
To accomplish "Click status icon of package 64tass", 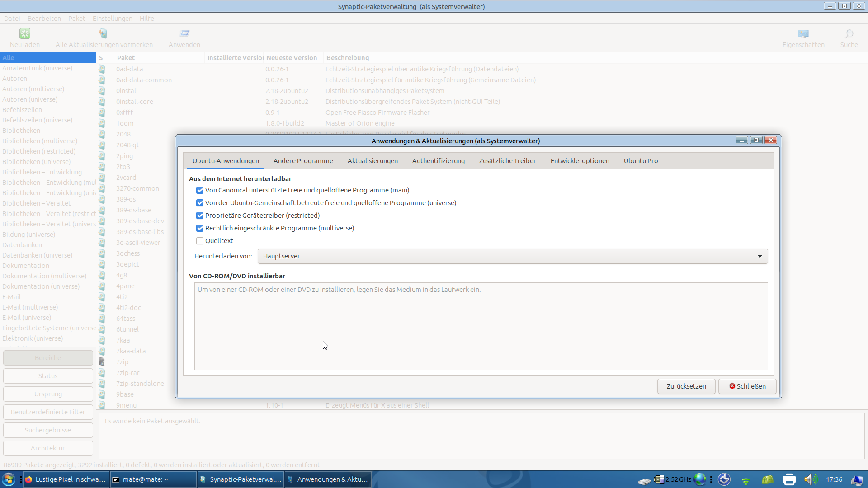I will [102, 319].
